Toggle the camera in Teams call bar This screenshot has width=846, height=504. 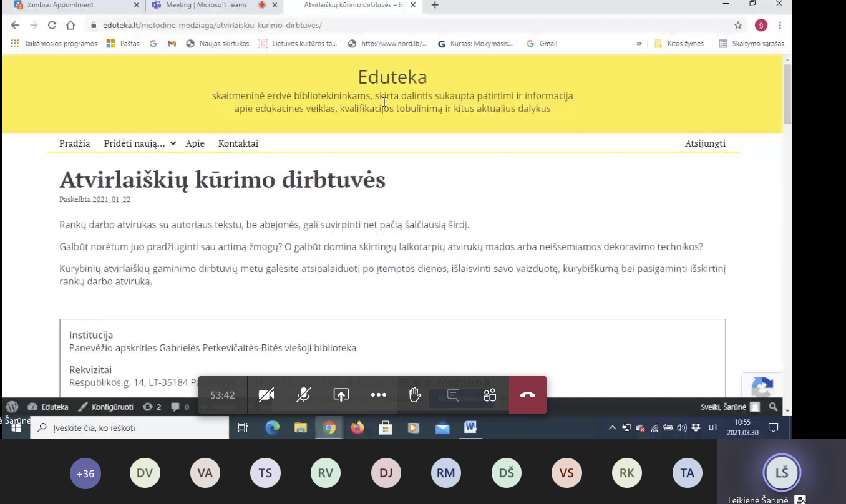266,395
